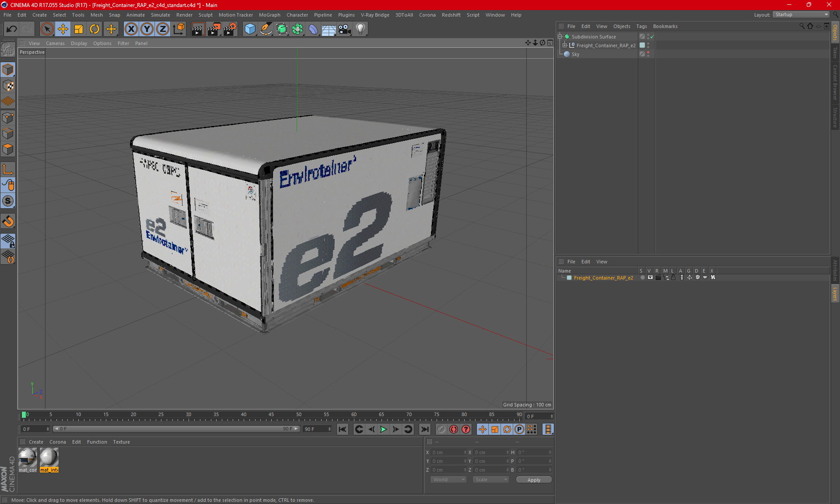The image size is (840, 504).
Task: Click the timeline frame 45 marker
Action: point(271,416)
